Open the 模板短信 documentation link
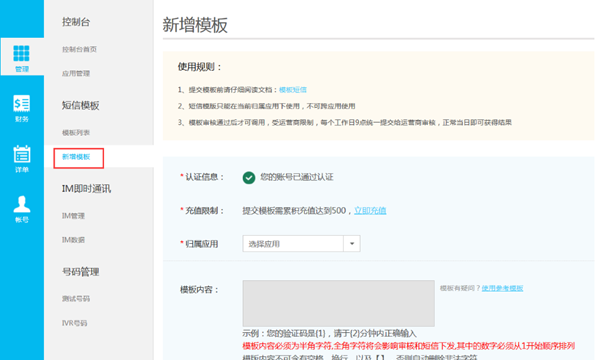Screen dimensions: 600x360 click(293, 90)
